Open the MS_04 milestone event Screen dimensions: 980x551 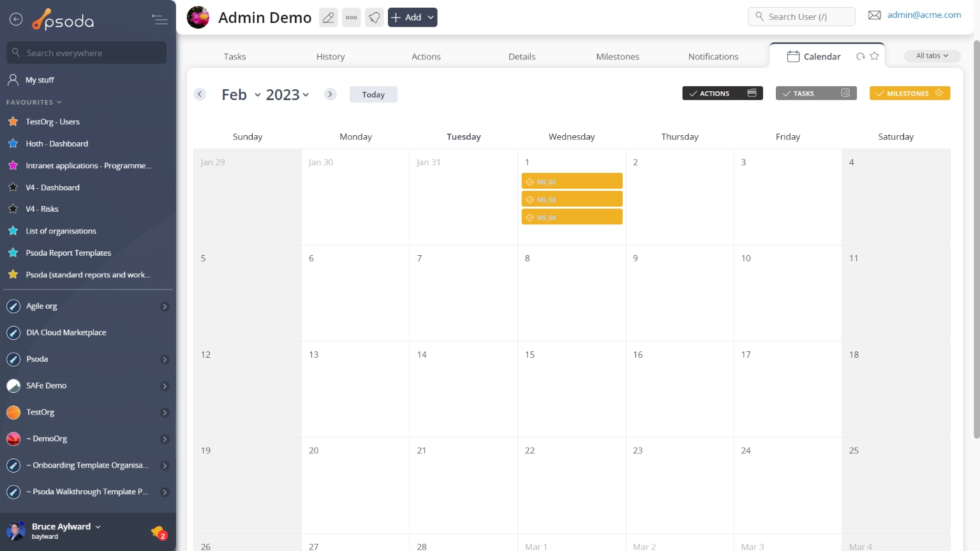(x=572, y=217)
